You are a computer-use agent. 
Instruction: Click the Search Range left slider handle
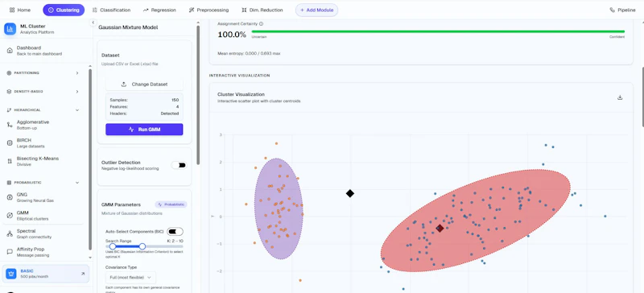112,246
